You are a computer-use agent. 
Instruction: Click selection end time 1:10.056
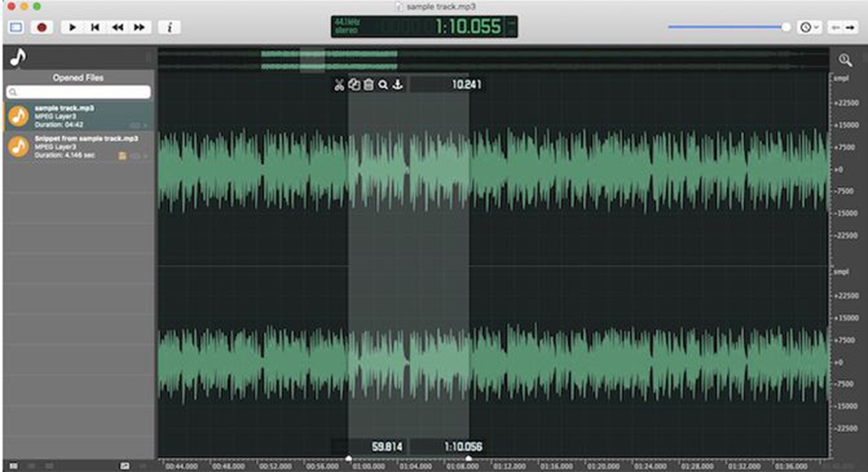pos(463,446)
